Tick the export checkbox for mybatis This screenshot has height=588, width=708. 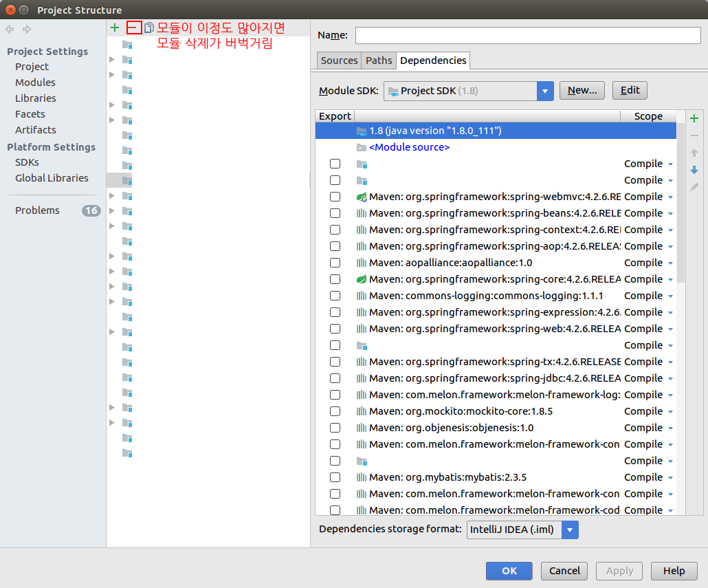click(x=335, y=477)
